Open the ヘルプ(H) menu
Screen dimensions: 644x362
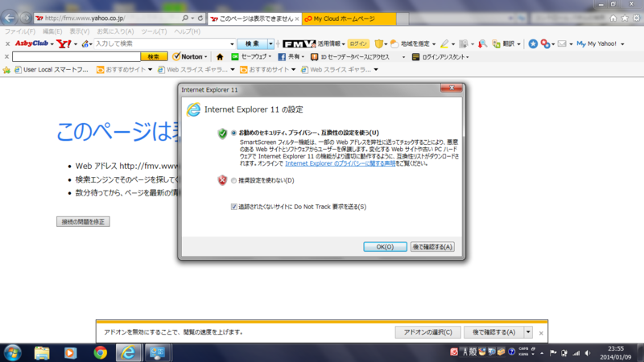[187, 31]
